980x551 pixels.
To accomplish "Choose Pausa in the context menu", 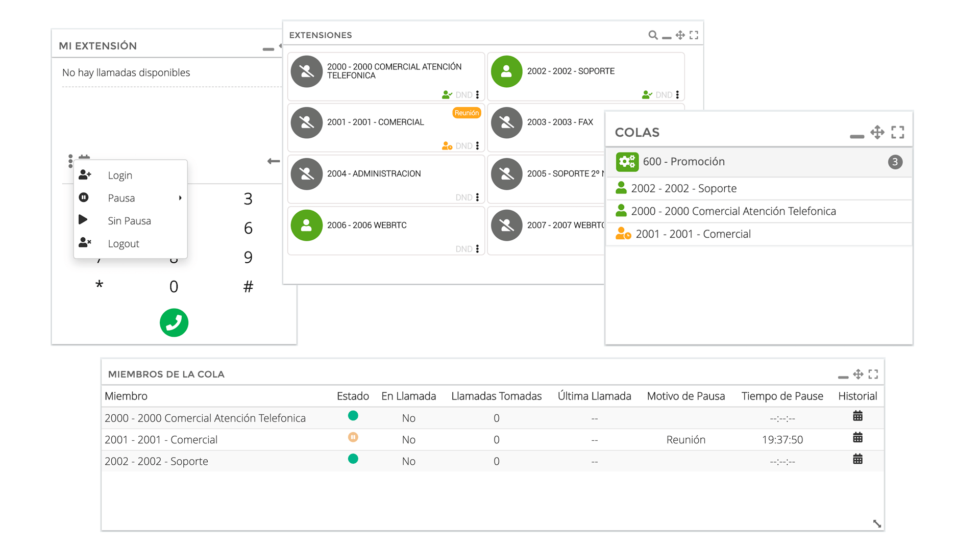I will [x=131, y=198].
